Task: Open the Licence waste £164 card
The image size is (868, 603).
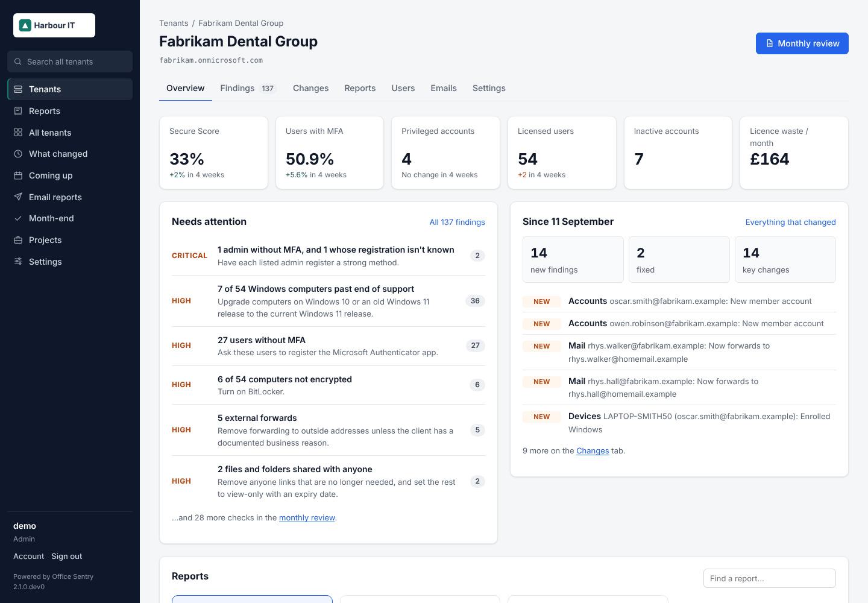Action: [794, 153]
